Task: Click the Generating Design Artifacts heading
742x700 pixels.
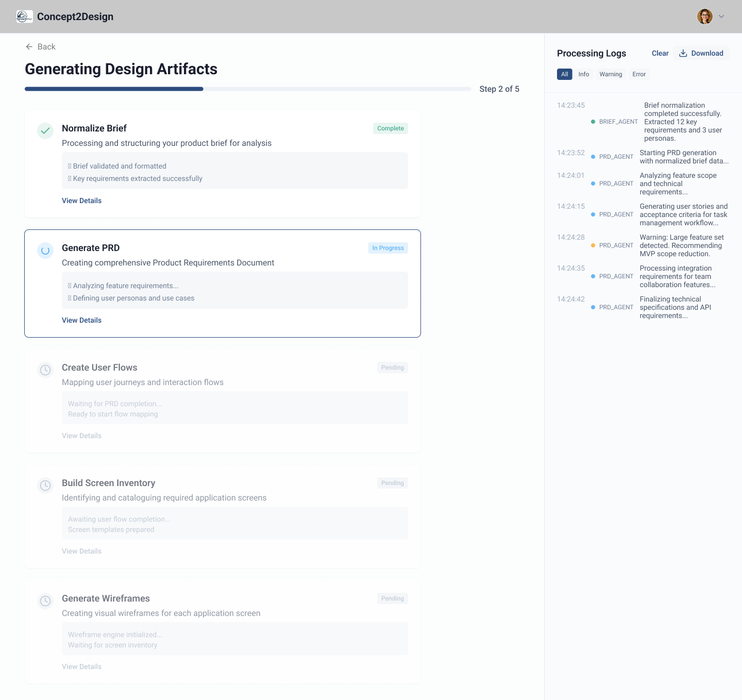Action: (x=121, y=69)
